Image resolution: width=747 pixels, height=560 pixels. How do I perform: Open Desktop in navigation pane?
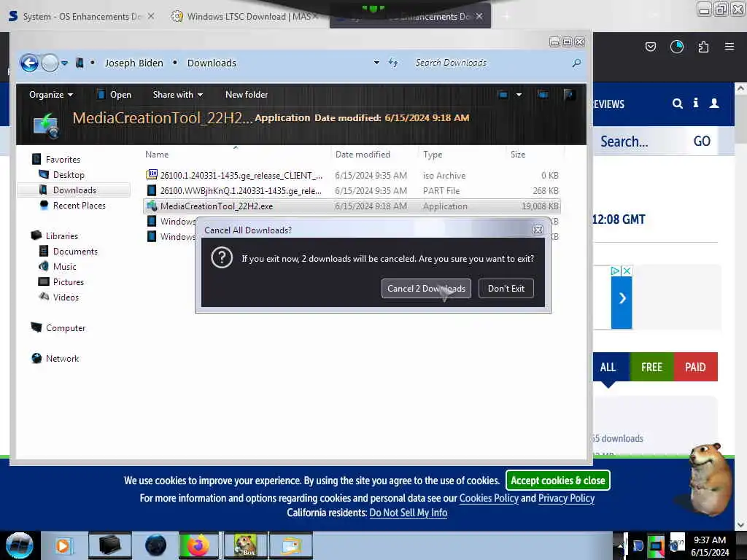coord(69,175)
